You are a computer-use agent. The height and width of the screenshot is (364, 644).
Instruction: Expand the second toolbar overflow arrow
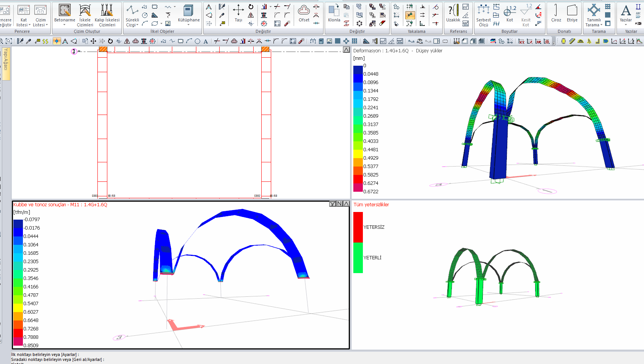click(x=554, y=43)
